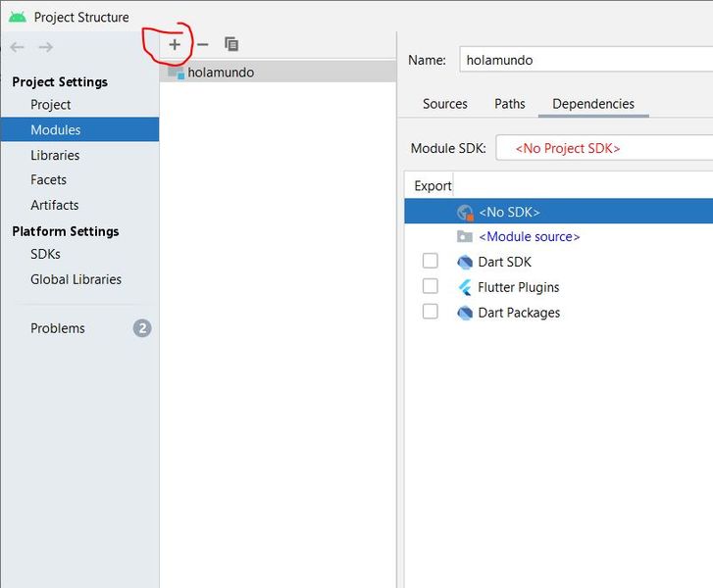
Task: Go forward with the right arrow
Action: [x=45, y=47]
